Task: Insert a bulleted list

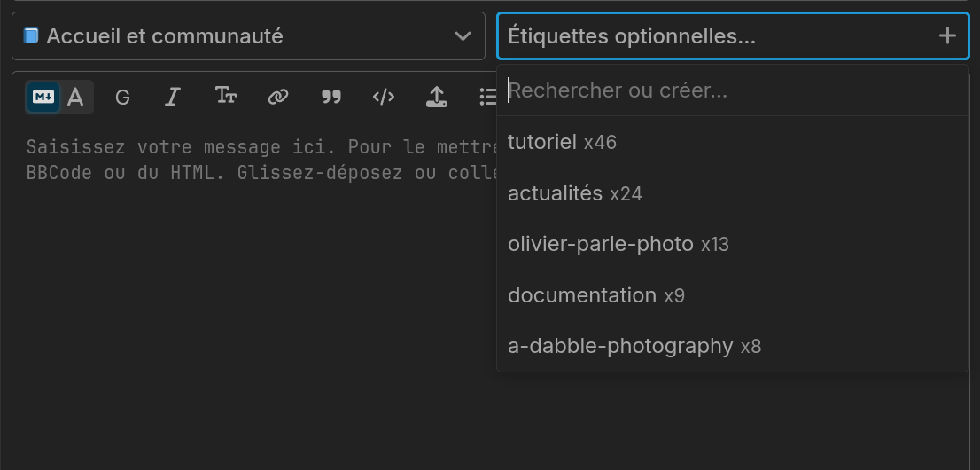Action: [x=486, y=97]
